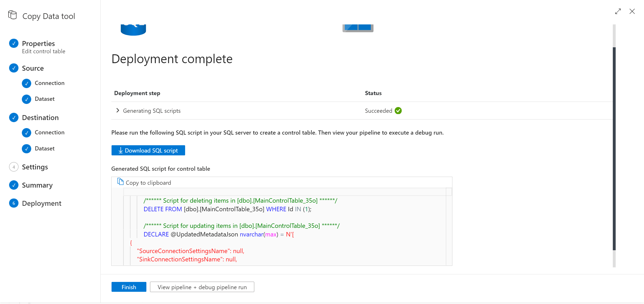Expand the Source Connection item
644x304 pixels.
tap(49, 82)
